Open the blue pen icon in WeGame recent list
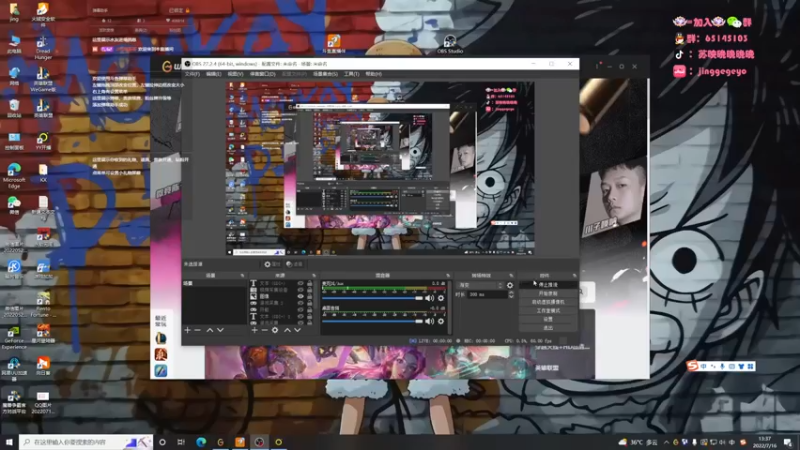The image size is (800, 450). tap(161, 370)
